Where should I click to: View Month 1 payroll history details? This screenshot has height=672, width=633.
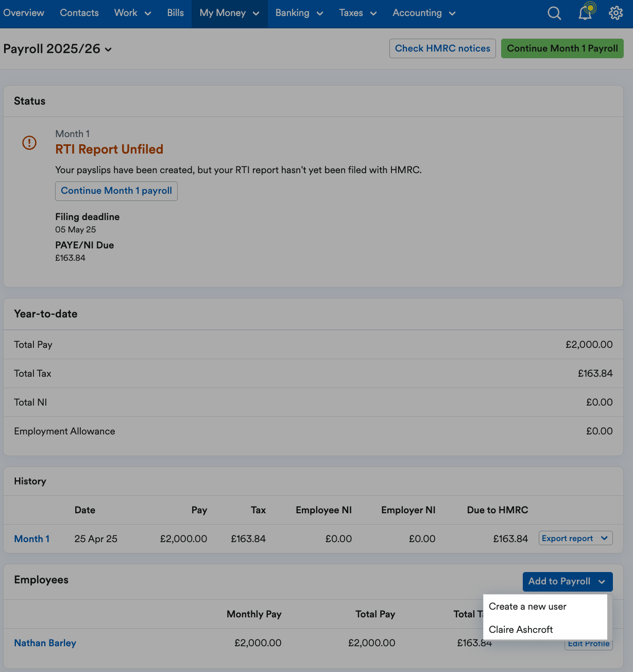click(x=31, y=539)
